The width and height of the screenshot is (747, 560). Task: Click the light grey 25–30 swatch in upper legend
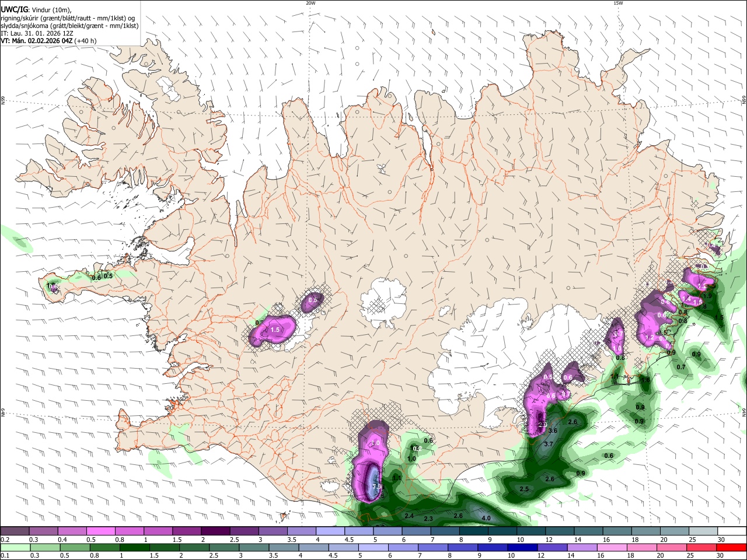pos(703,531)
